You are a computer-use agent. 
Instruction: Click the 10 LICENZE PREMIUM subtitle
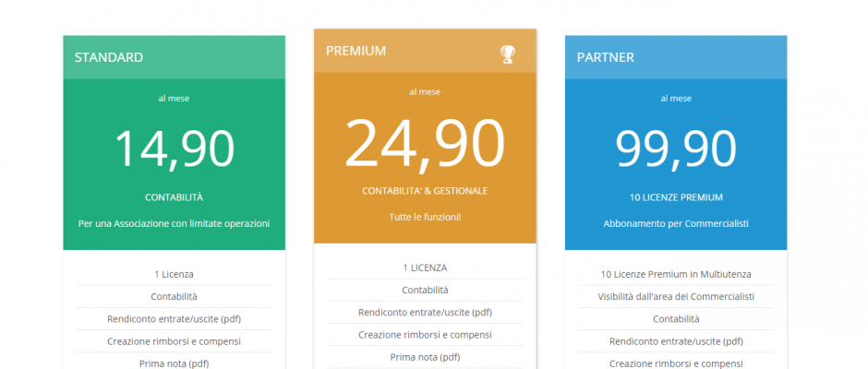(x=676, y=197)
